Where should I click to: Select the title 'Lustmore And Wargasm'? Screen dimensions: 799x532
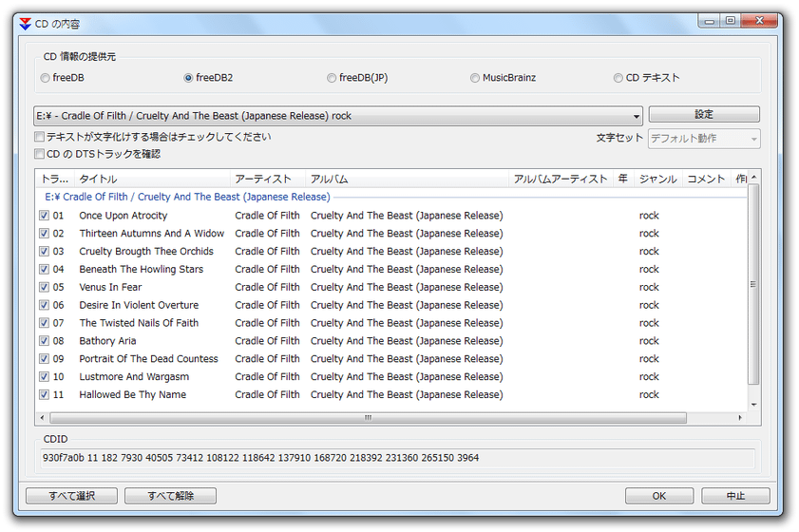[x=134, y=376]
